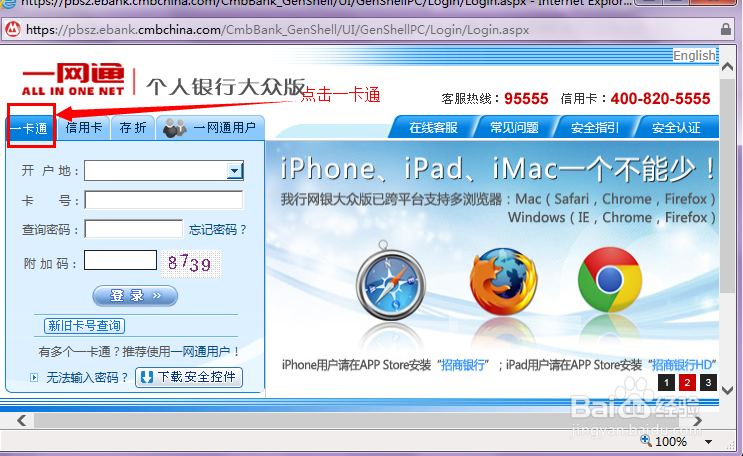Click the 登录 button
The image size is (743, 456).
[x=135, y=296]
